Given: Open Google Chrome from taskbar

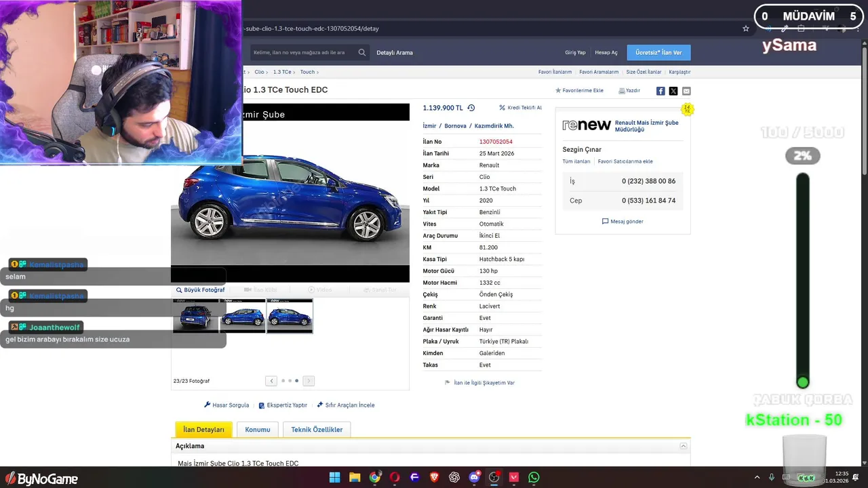Looking at the screenshot, I should tap(375, 477).
